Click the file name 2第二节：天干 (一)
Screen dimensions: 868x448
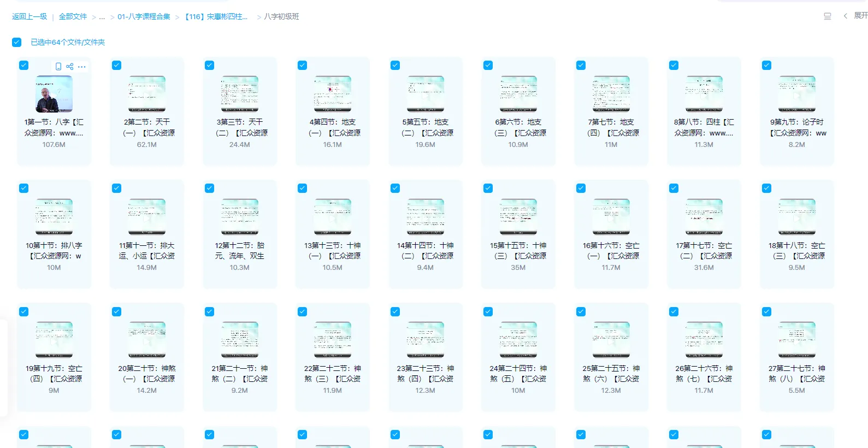(147, 127)
